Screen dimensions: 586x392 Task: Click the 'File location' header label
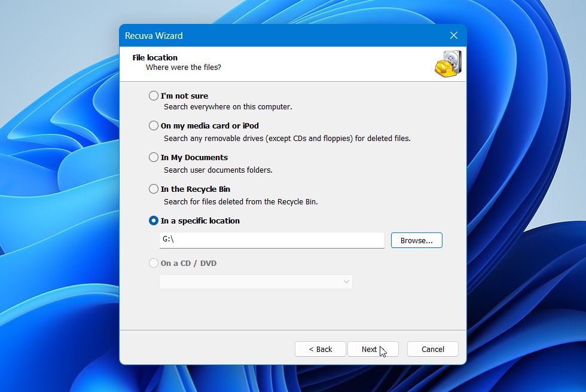154,57
